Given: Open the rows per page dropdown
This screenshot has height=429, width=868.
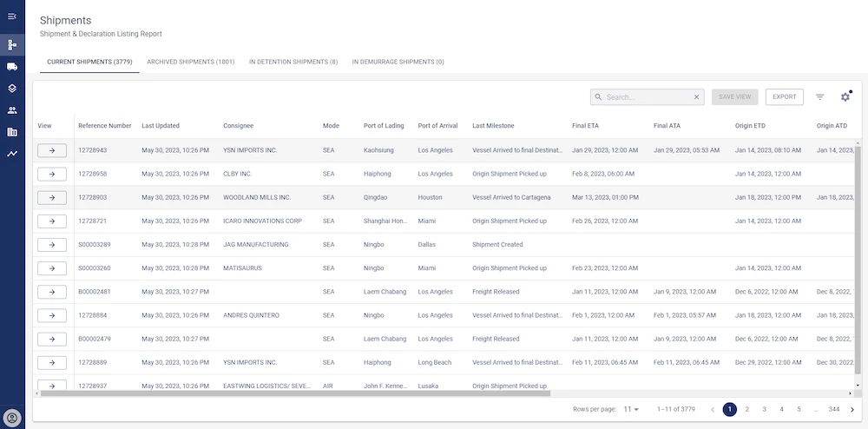Looking at the screenshot, I should click(631, 409).
